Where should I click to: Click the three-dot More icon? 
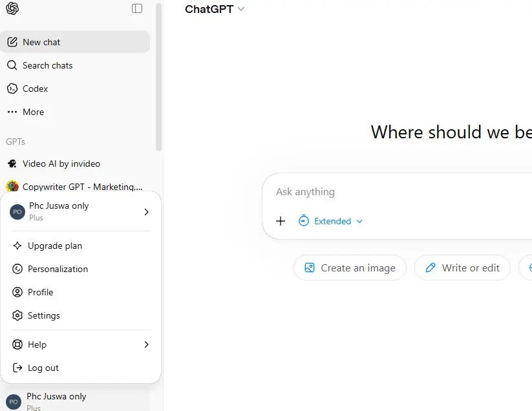pos(12,112)
